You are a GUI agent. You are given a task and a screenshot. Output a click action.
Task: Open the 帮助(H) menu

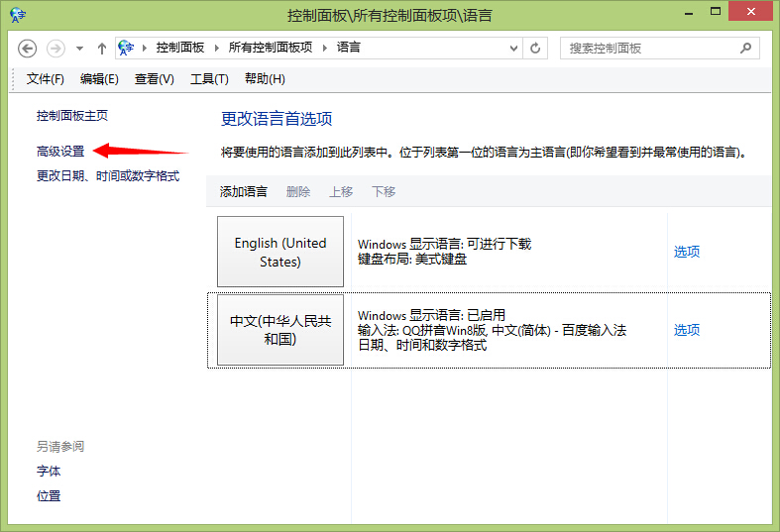(265, 79)
